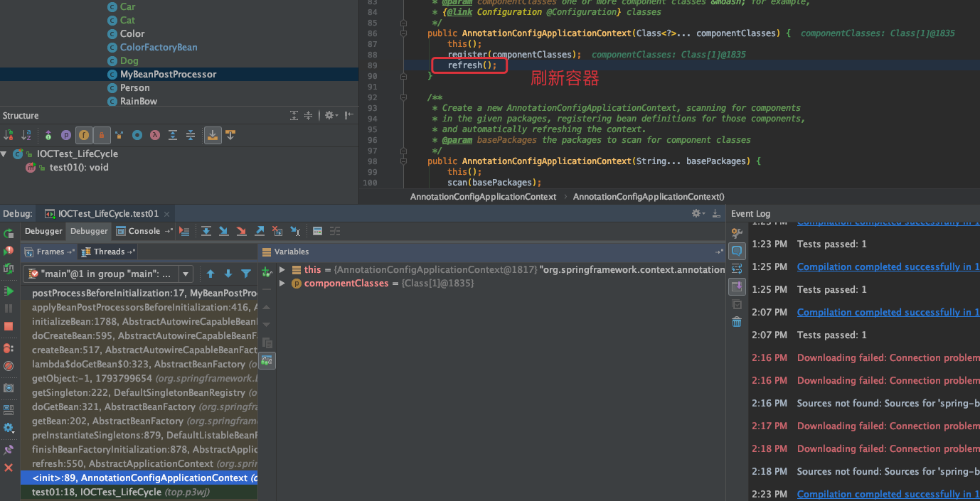The image size is (980, 501).
Task: Click Event Log wrench settings icon
Action: [x=737, y=233]
